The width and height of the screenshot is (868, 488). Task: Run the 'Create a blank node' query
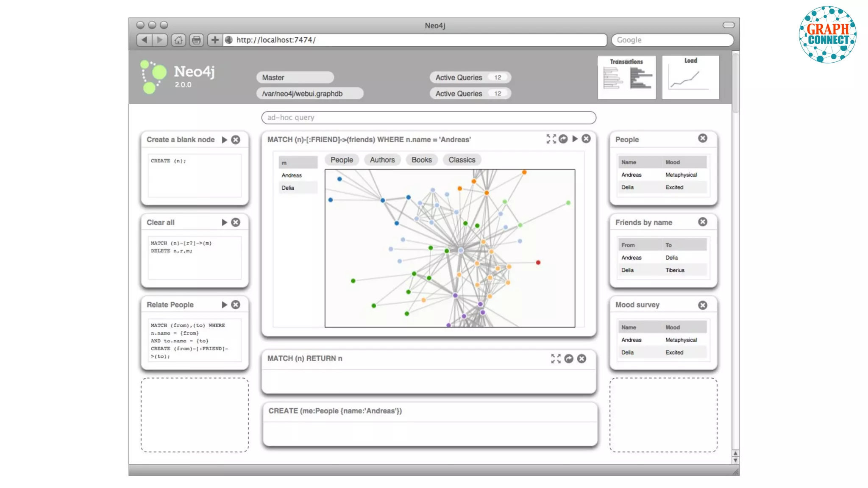click(225, 140)
